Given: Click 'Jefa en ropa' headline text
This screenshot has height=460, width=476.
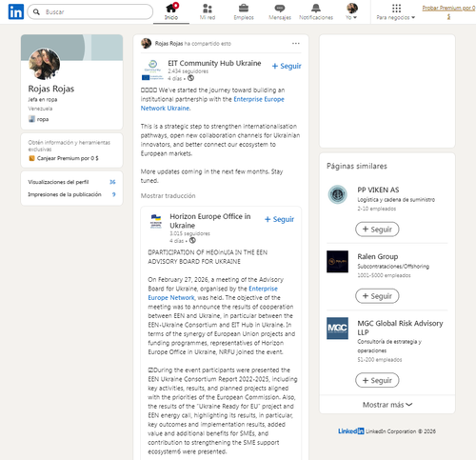Looking at the screenshot, I should tap(43, 99).
